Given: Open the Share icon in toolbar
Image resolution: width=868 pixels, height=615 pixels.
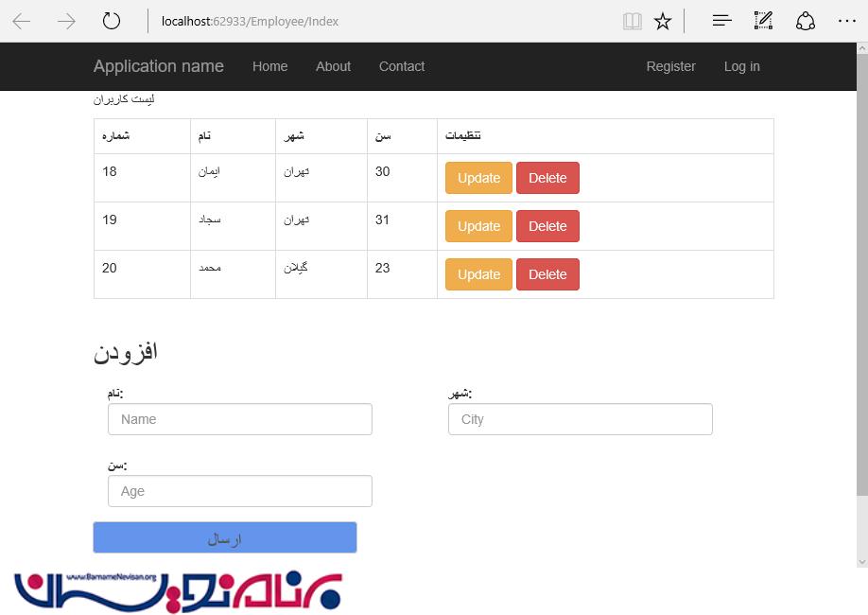Looking at the screenshot, I should tap(805, 21).
